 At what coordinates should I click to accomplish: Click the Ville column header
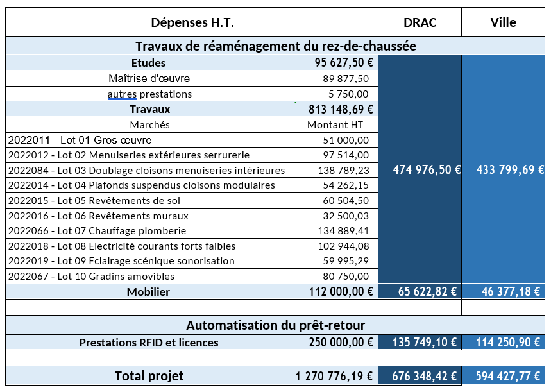tap(503, 22)
